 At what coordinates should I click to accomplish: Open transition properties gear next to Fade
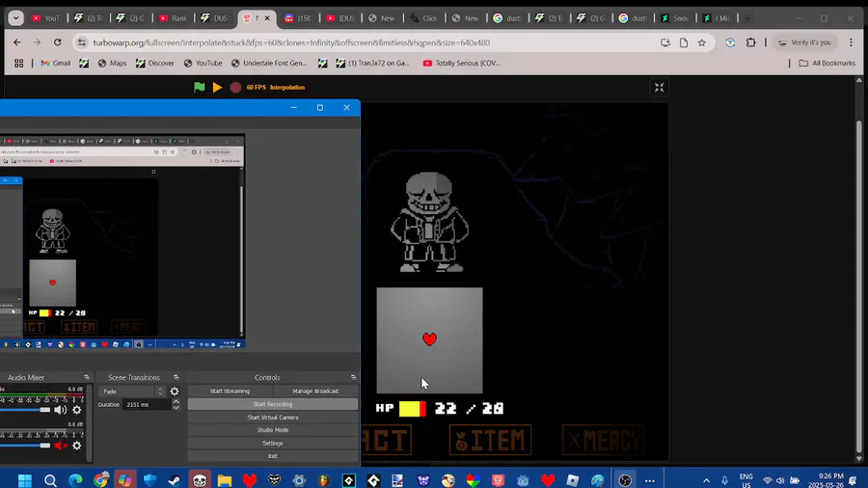point(175,392)
